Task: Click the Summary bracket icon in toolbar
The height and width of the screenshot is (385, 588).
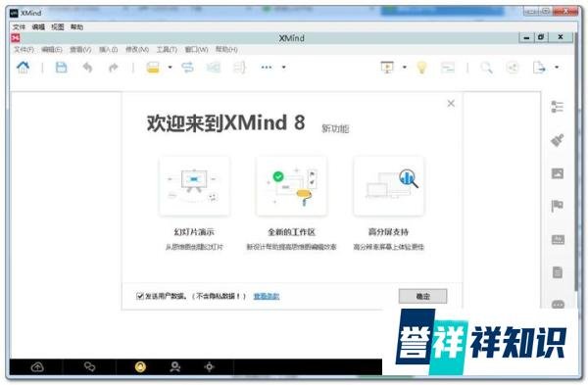Action: click(x=239, y=68)
